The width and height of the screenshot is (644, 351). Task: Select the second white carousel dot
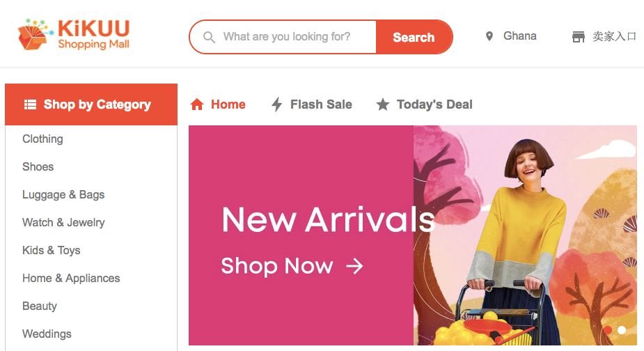pos(622,330)
